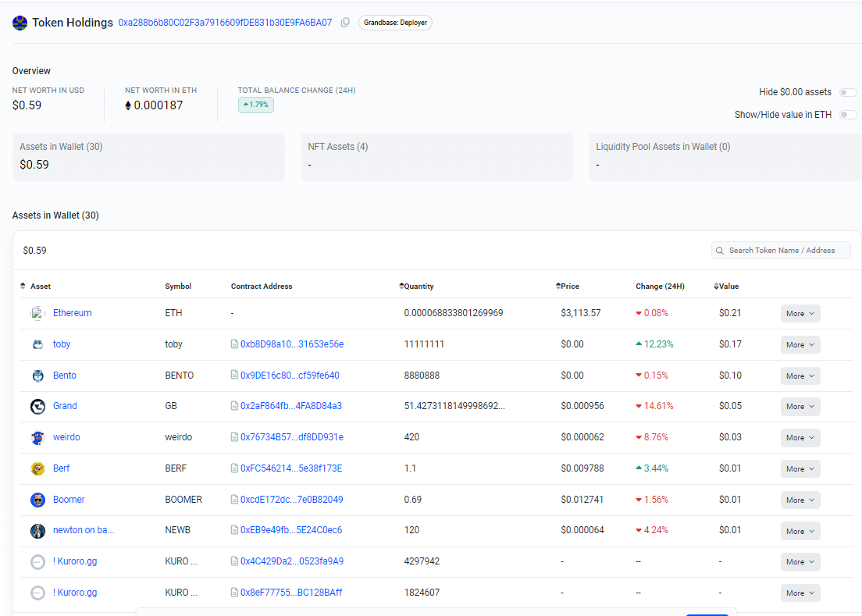Click the newton on base token logo

click(x=37, y=531)
